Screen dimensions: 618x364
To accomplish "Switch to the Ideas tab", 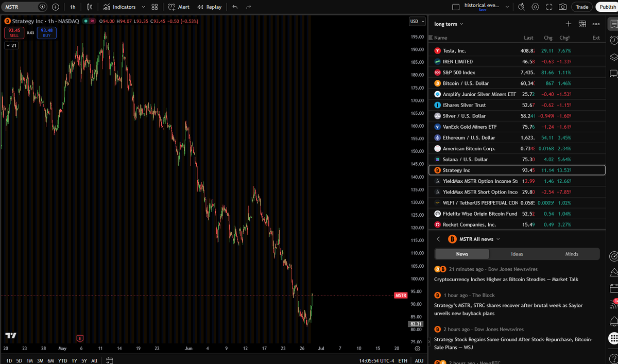I will tap(517, 254).
